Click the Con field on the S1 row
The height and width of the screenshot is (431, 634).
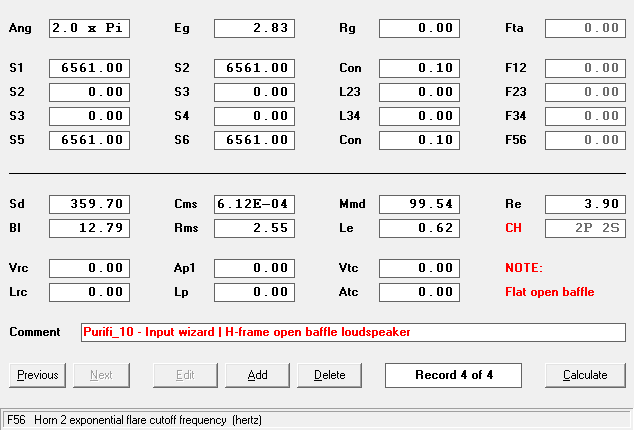tap(419, 68)
